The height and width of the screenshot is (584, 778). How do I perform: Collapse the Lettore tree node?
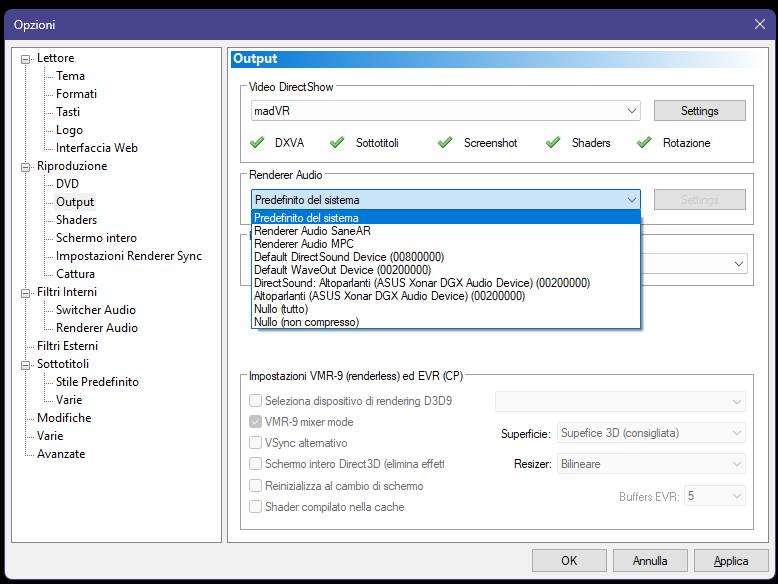pos(25,60)
